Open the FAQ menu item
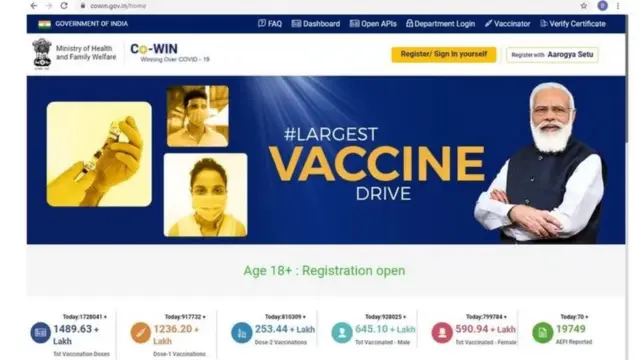 click(x=270, y=24)
